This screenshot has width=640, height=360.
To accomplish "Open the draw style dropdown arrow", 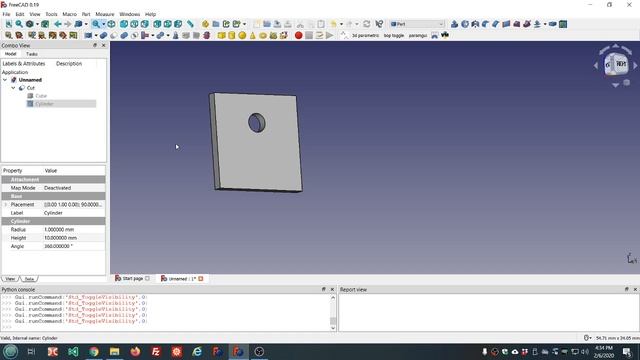I will point(37,24).
